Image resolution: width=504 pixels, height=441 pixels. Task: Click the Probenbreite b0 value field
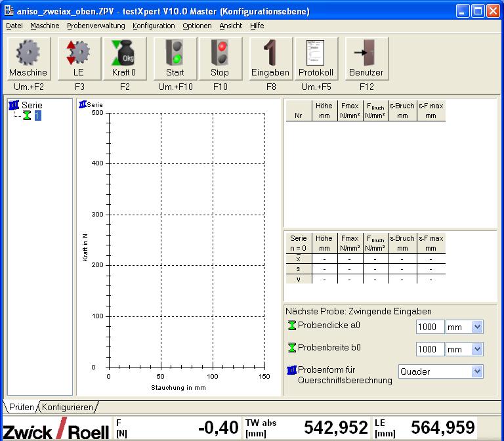(430, 350)
